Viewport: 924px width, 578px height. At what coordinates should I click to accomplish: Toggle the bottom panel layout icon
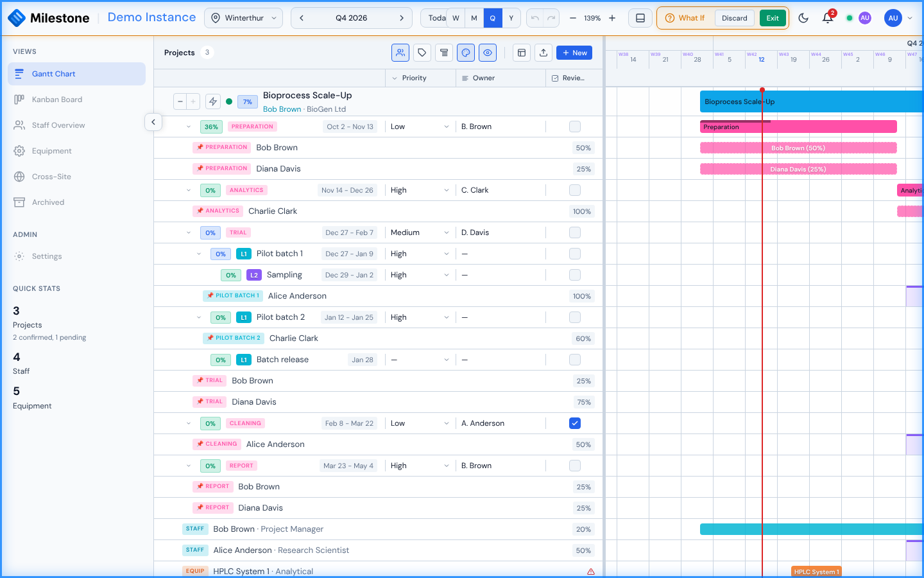pyautogui.click(x=640, y=18)
